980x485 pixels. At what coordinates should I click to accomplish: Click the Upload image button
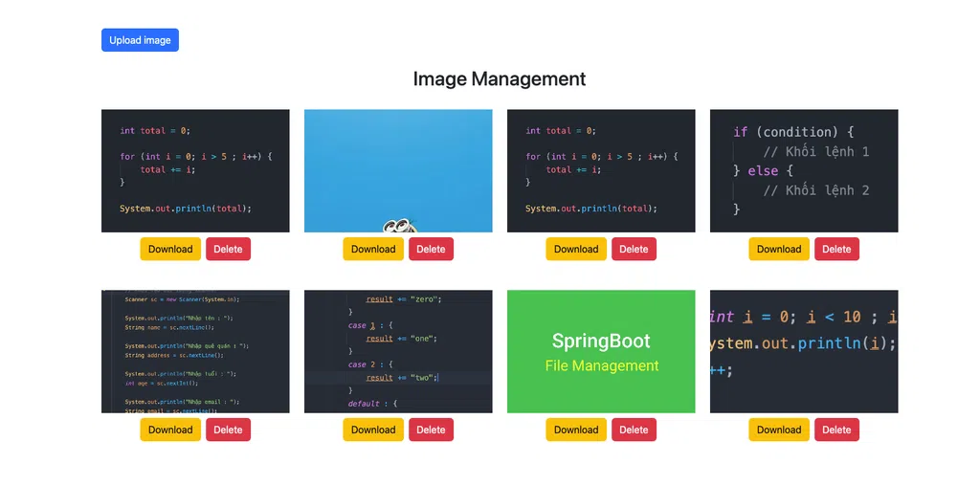pyautogui.click(x=140, y=40)
